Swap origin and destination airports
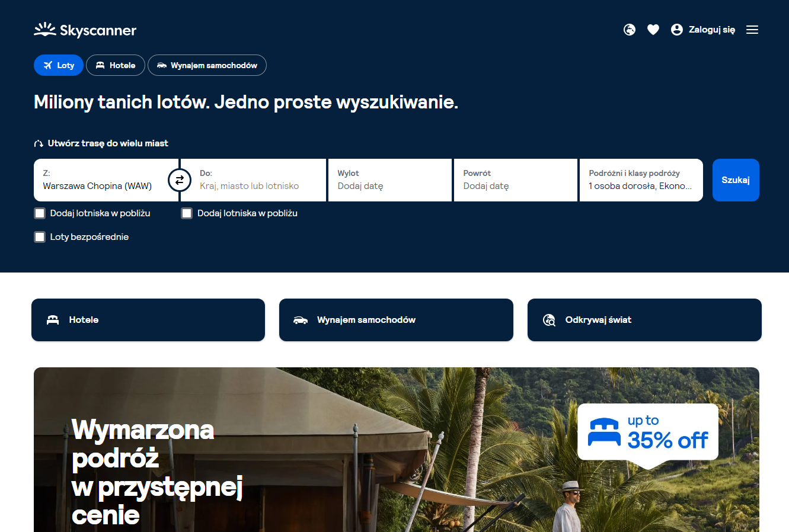The width and height of the screenshot is (789, 532). pyautogui.click(x=180, y=180)
